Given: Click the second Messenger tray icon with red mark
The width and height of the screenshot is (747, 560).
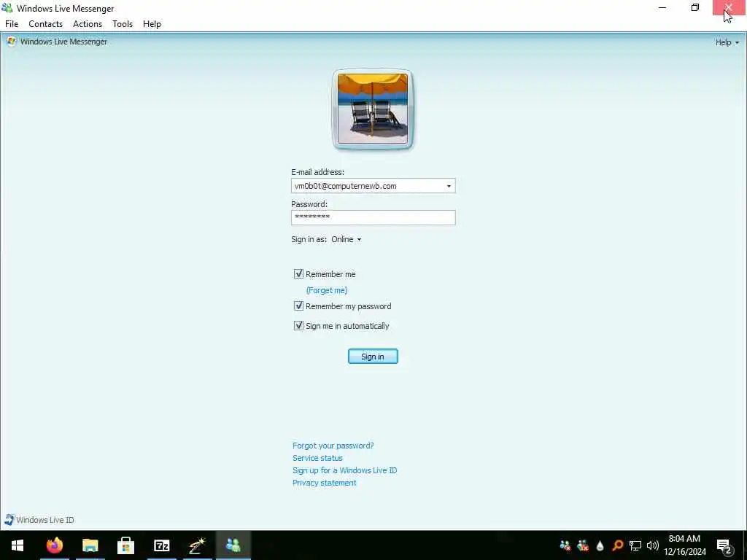Looking at the screenshot, I should 583,545.
